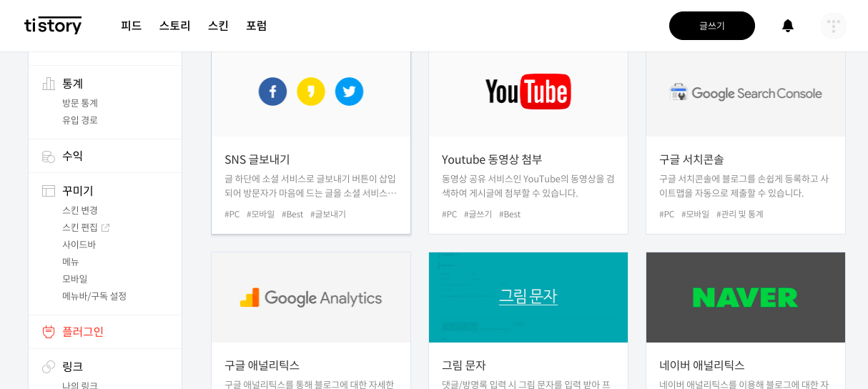Click 구글 서치콘솔 description text
Screen dimensions: 868x389
click(744, 186)
